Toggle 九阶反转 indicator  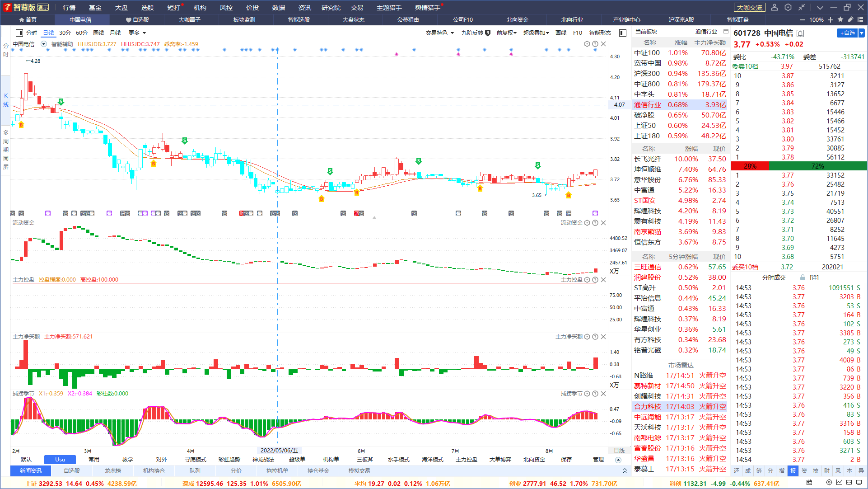coord(476,33)
